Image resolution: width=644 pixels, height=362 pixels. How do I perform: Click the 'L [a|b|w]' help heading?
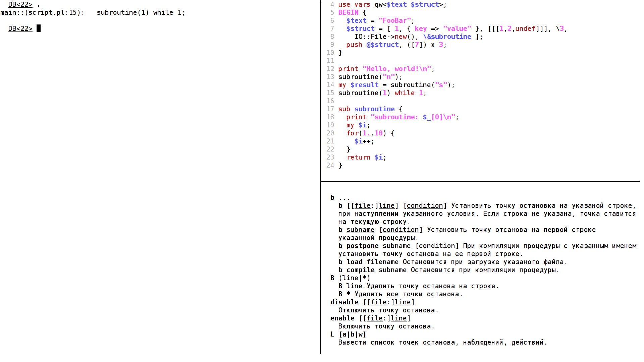(348, 334)
